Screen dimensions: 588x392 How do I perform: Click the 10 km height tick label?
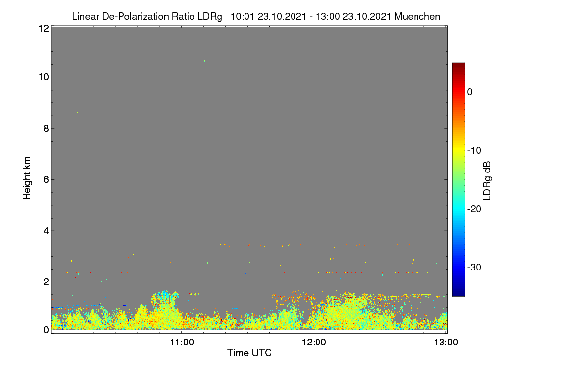pyautogui.click(x=42, y=77)
